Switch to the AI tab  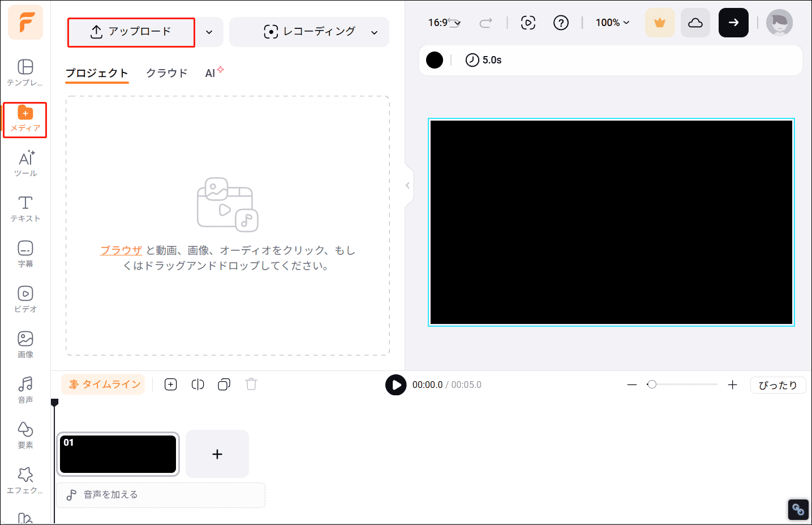[211, 72]
